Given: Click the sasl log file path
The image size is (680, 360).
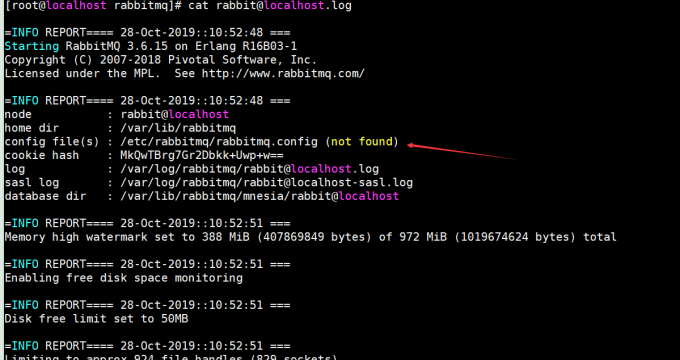Looking at the screenshot, I should pyautogui.click(x=266, y=183).
